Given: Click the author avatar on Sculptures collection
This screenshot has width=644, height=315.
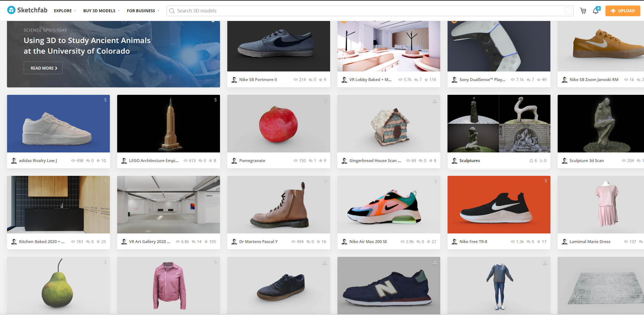Looking at the screenshot, I should pos(454,161).
